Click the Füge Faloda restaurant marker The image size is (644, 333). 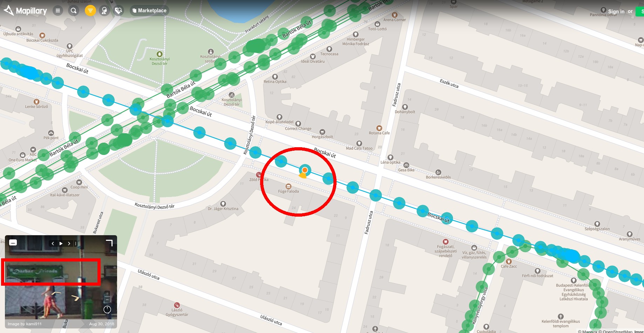[x=289, y=186]
